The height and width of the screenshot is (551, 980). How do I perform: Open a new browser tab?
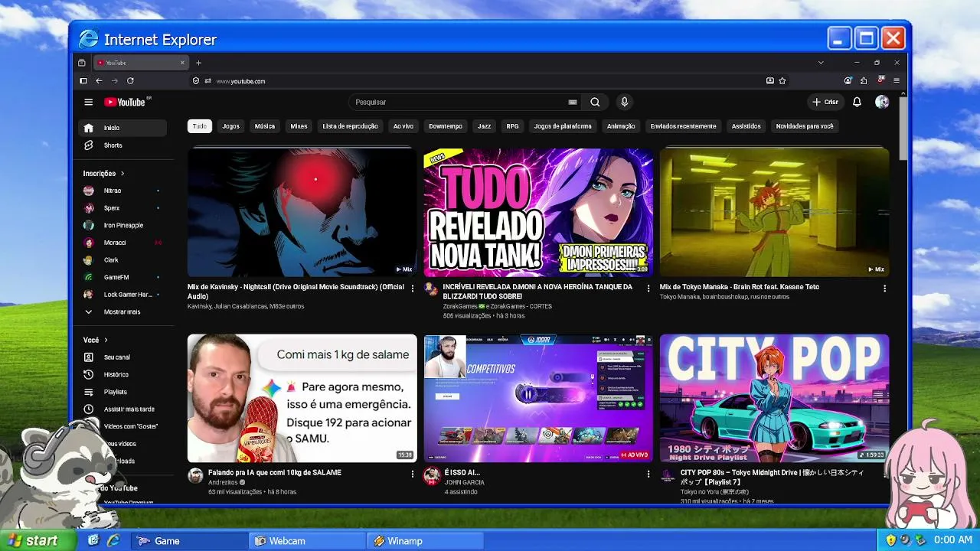(198, 63)
